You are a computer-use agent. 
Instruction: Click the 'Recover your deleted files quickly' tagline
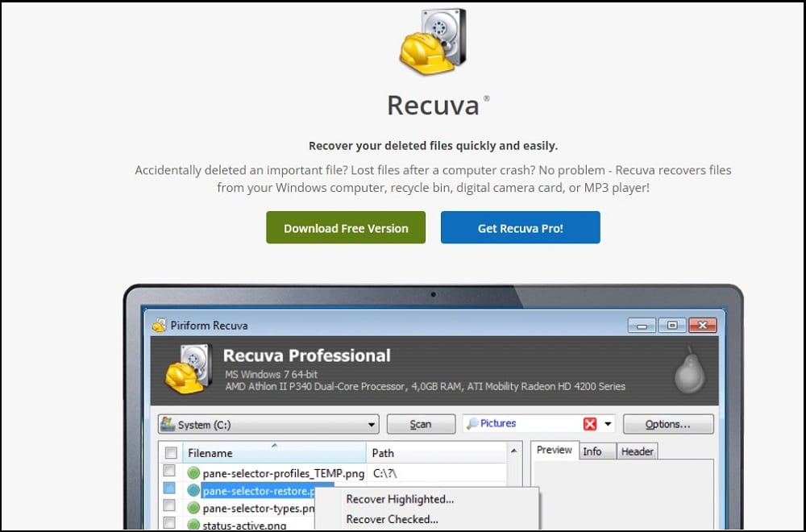coord(434,146)
